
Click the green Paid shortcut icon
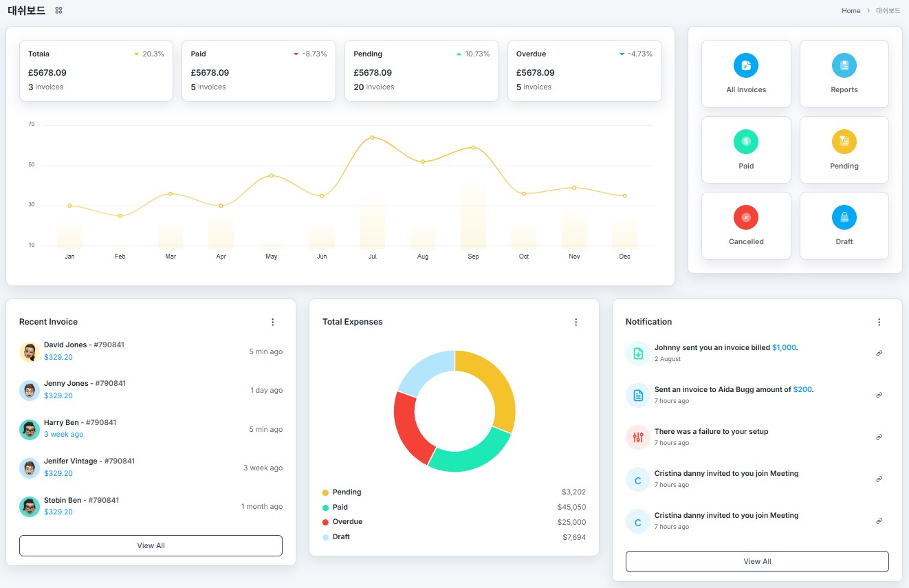pos(746,142)
